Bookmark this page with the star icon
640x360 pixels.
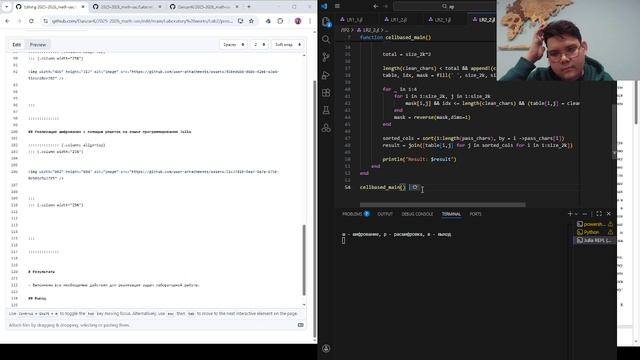[x=251, y=21]
